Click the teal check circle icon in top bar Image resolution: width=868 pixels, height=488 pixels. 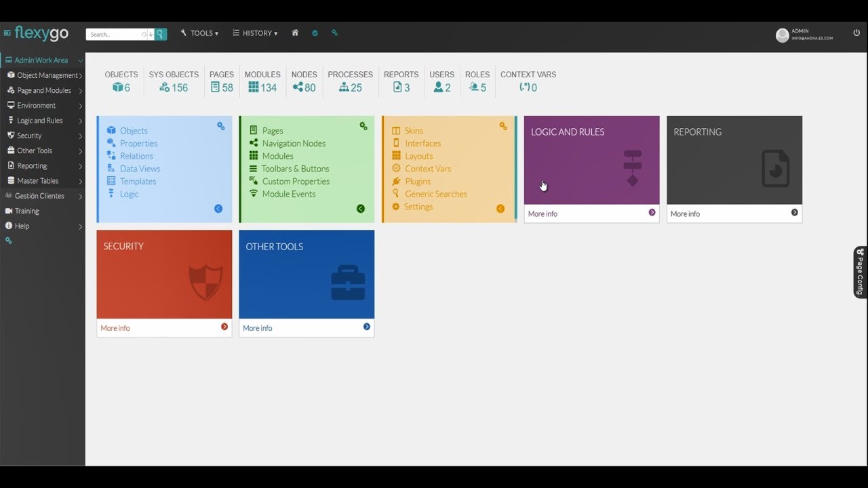coord(315,33)
